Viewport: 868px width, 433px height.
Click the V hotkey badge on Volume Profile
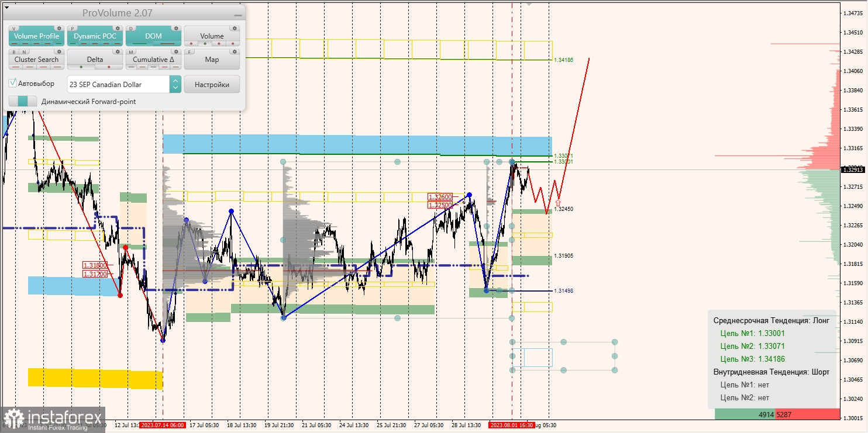pyautogui.click(x=14, y=29)
